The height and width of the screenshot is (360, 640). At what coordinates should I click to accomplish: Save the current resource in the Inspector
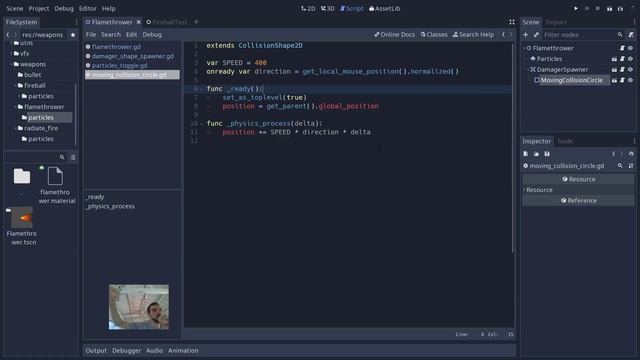pos(547,154)
